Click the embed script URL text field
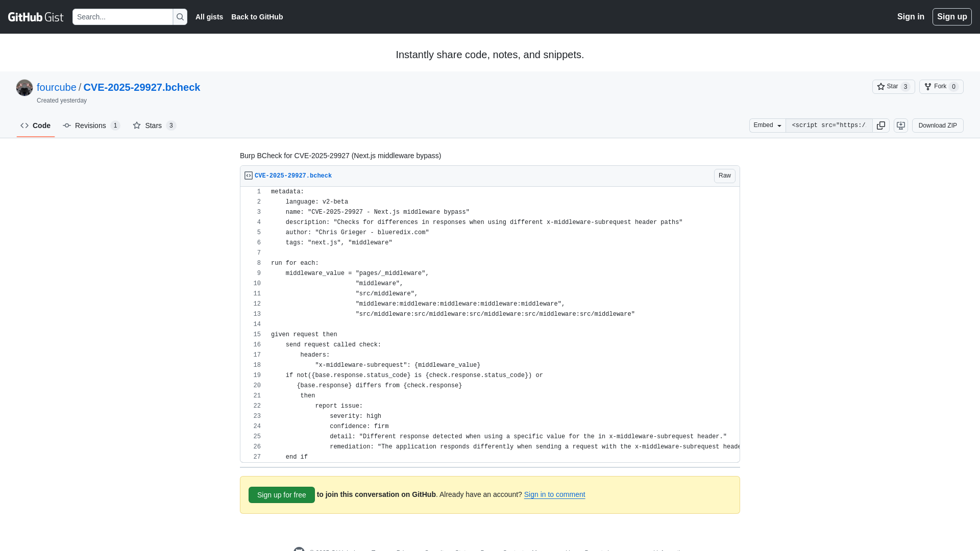The height and width of the screenshot is (551, 980). coord(828,126)
